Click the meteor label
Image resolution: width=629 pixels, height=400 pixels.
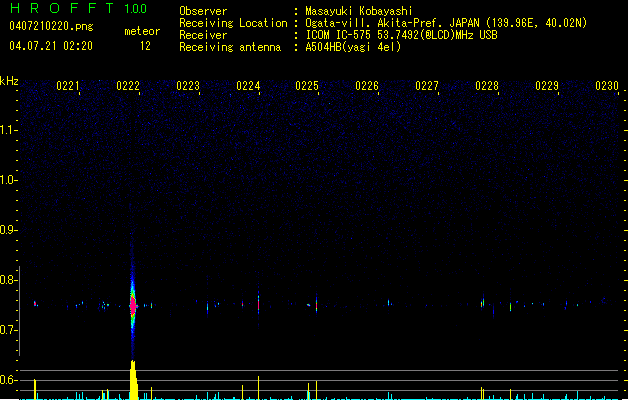[142, 31]
